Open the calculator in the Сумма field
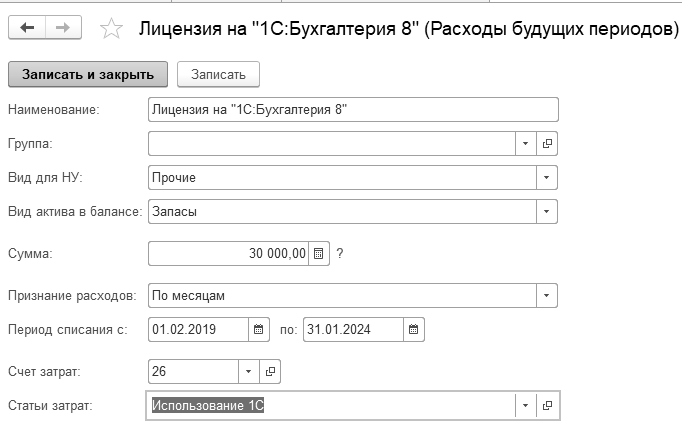 pyautogui.click(x=319, y=254)
